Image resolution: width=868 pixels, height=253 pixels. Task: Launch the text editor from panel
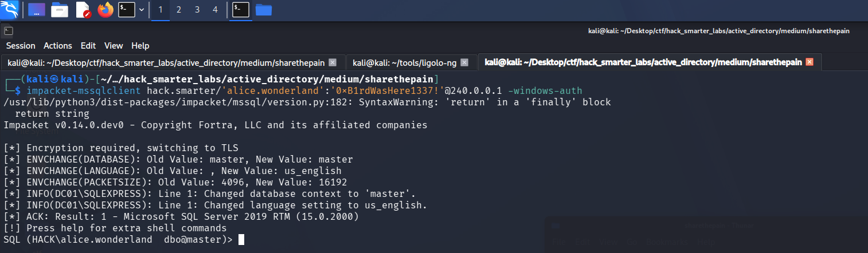coord(83,10)
